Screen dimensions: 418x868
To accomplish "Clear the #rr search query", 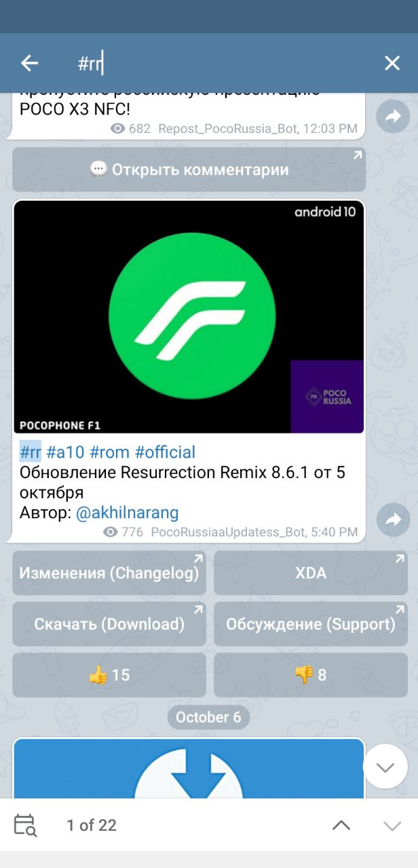I will (x=392, y=63).
